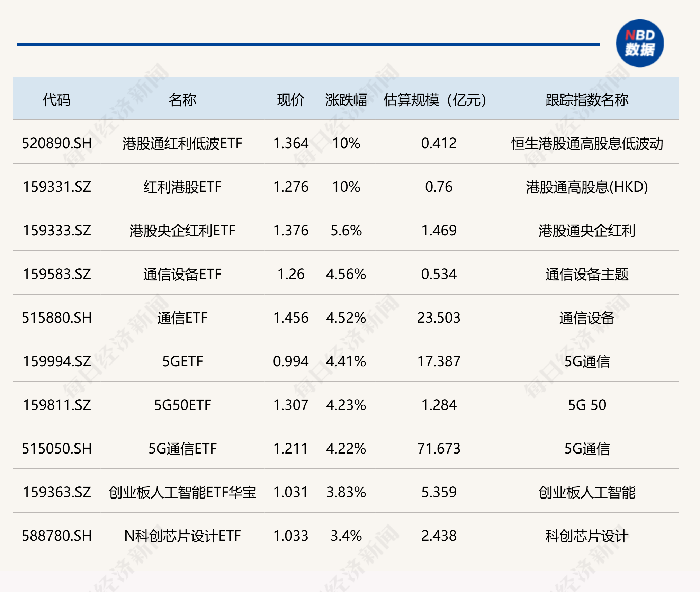Click the 涨跌幅 column header
Viewport: 700px width, 592px height.
344,99
